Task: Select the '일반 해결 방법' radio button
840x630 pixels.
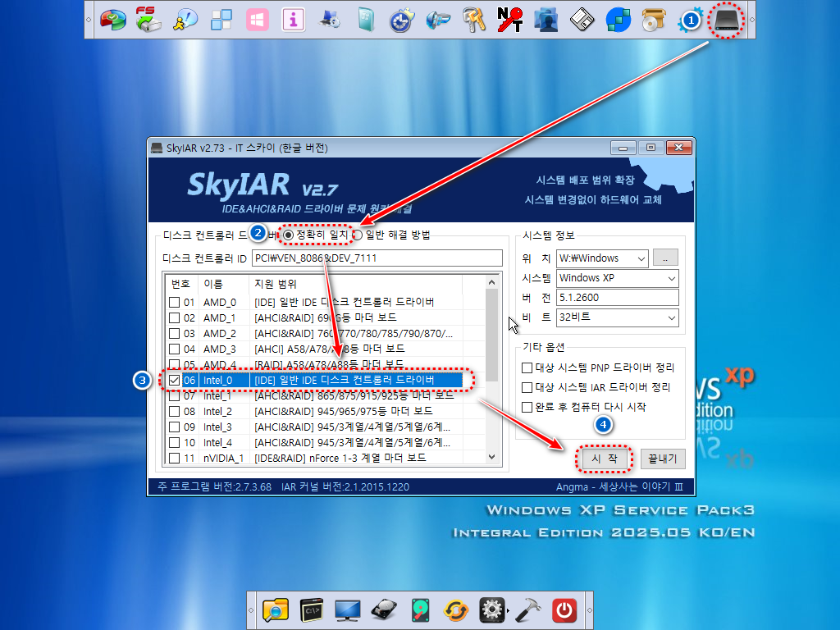Action: click(x=358, y=235)
